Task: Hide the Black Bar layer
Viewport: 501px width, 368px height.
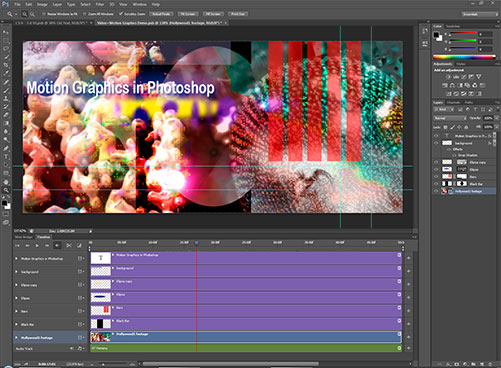Action: (x=436, y=184)
